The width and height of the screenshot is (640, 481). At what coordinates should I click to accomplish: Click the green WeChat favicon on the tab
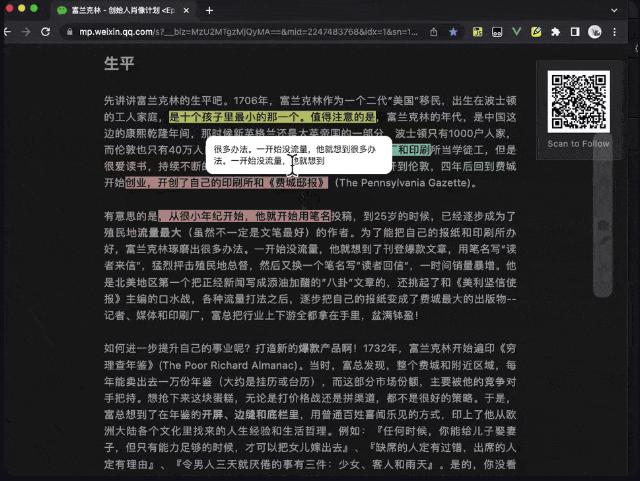(x=62, y=11)
